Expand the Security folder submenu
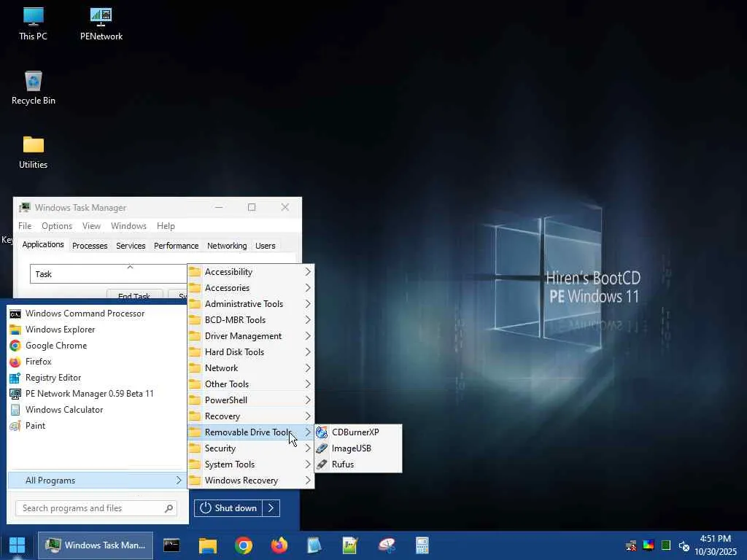This screenshot has height=560, width=747. coord(251,448)
